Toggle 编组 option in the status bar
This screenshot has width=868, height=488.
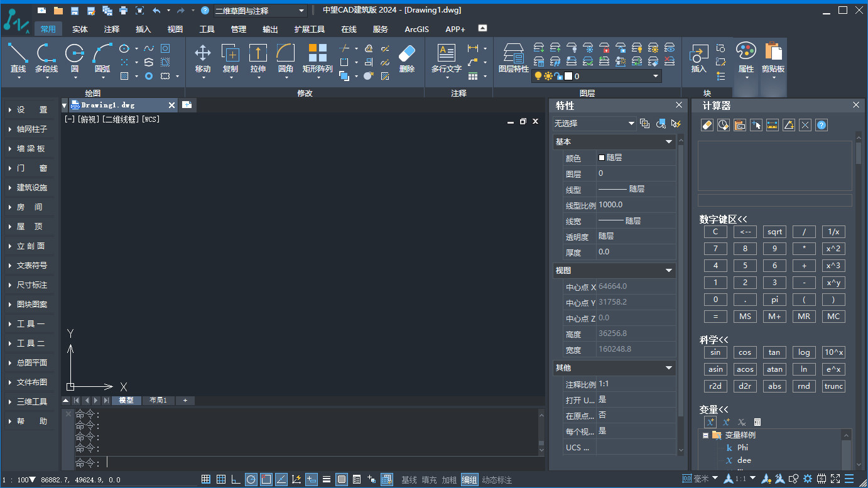point(469,480)
